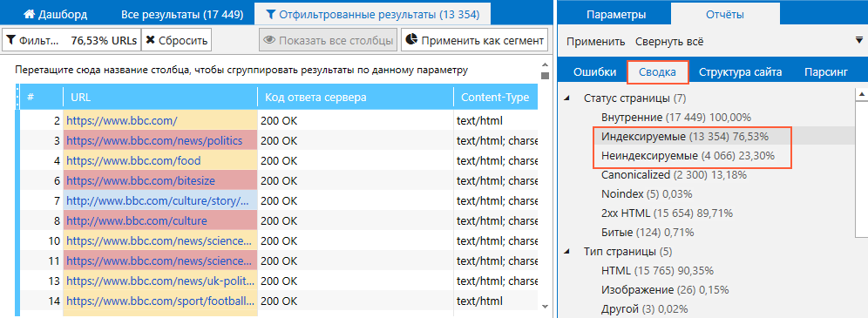Viewport: 868px width, 318px height.
Task: Open the Парсинг report tab
Action: [826, 72]
